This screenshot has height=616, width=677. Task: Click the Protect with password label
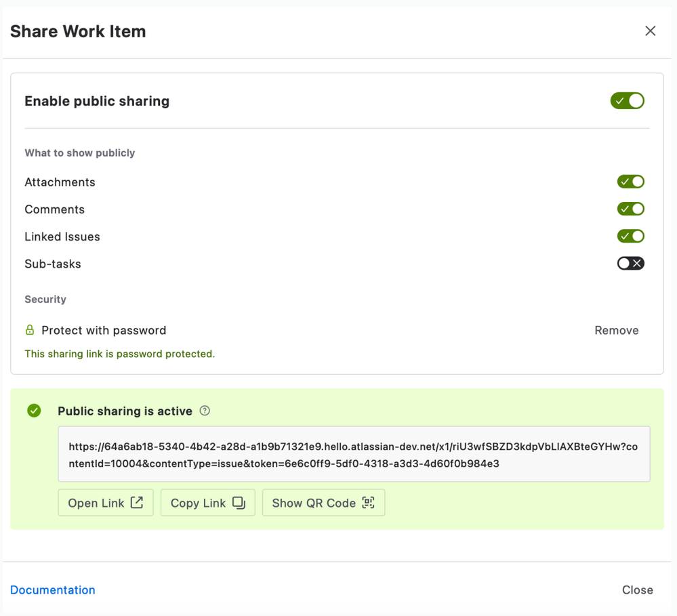click(104, 330)
